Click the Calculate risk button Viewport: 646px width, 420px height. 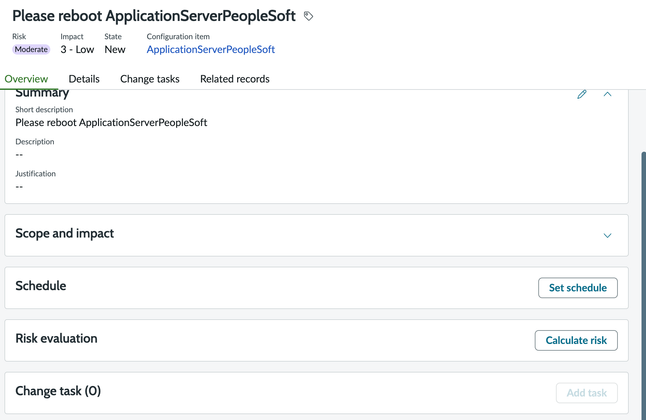pos(576,340)
